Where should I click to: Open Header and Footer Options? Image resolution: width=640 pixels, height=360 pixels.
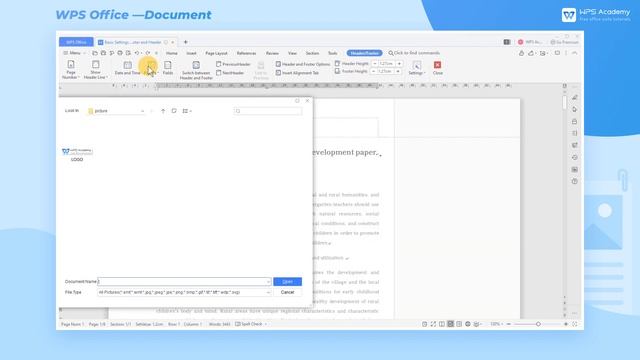302,64
